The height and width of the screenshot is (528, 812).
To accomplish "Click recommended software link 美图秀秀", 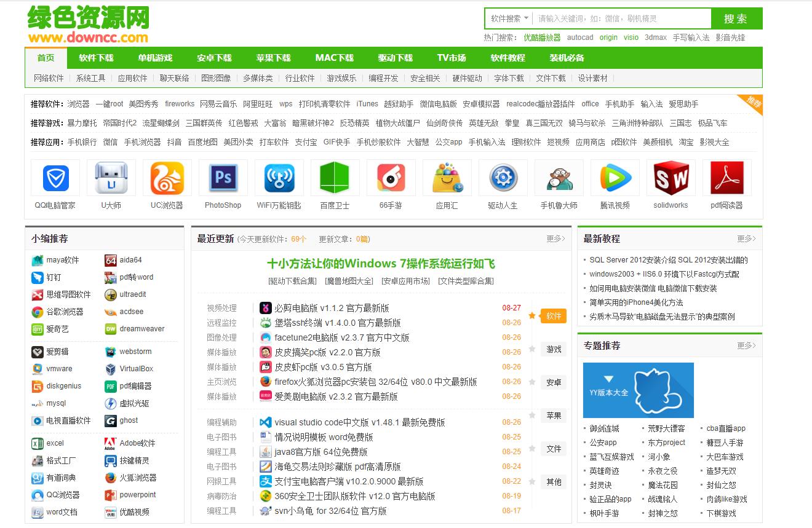I will point(143,104).
